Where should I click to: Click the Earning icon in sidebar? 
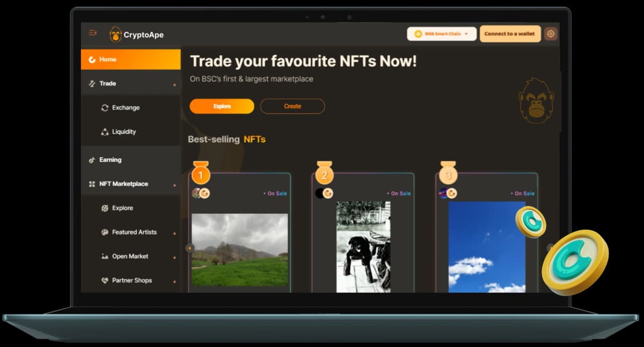(x=92, y=160)
